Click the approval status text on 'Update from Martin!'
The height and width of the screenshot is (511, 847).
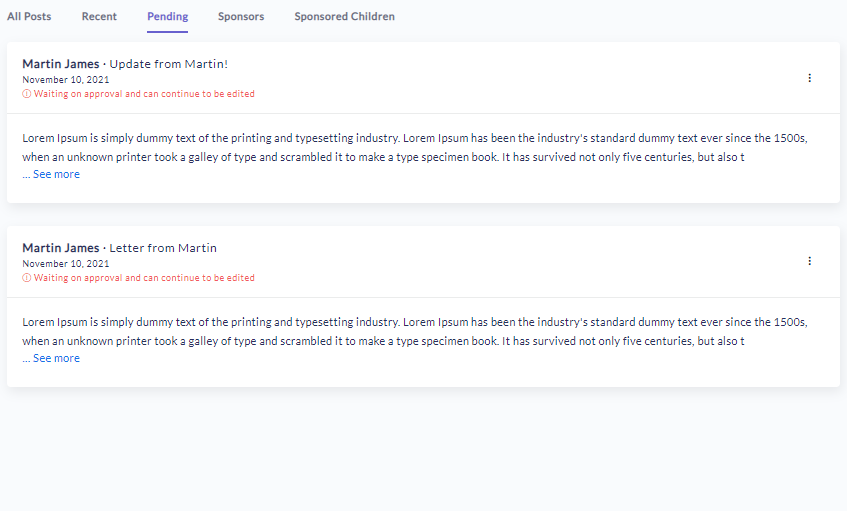tap(144, 94)
